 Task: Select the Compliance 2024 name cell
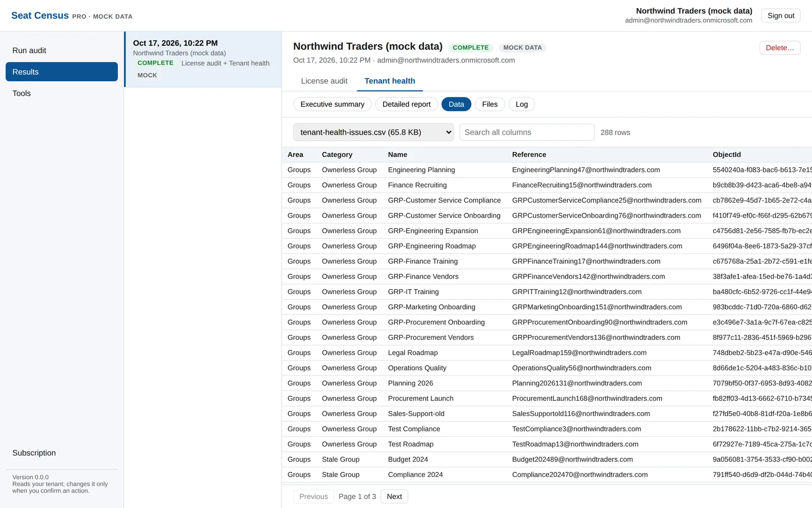pyautogui.click(x=415, y=474)
